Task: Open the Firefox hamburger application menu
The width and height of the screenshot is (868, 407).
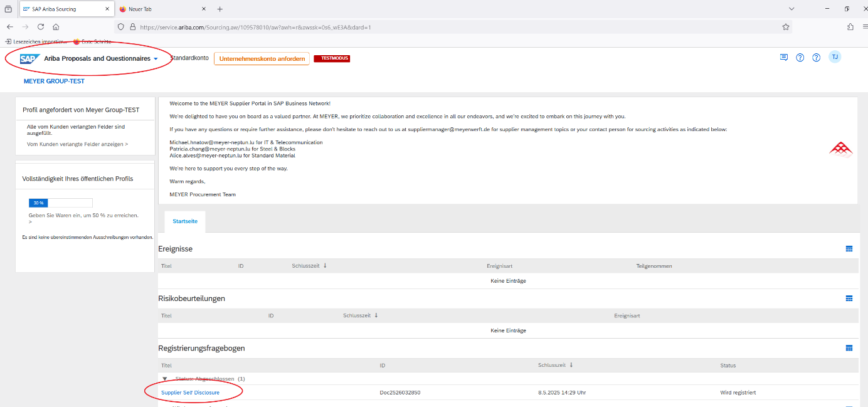Action: 865,27
